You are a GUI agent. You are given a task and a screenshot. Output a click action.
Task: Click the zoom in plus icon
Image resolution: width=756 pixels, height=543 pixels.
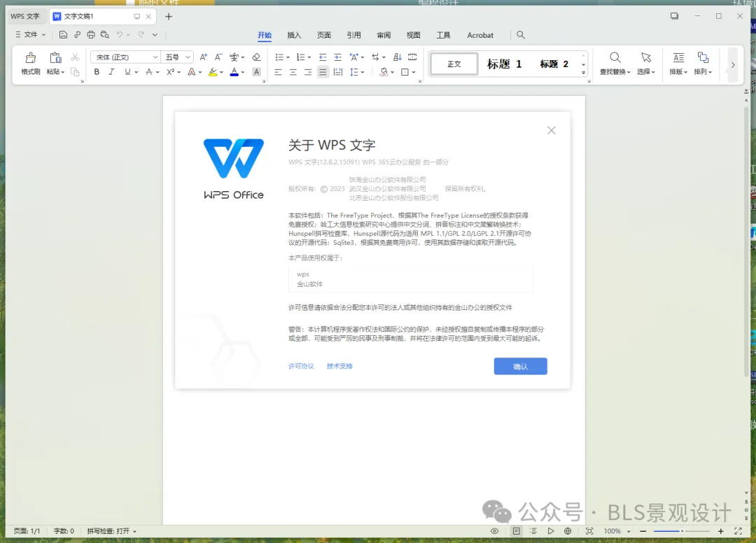[x=721, y=531]
